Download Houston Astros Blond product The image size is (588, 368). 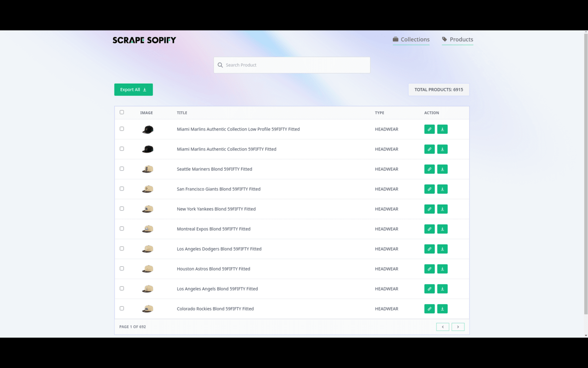(442, 269)
